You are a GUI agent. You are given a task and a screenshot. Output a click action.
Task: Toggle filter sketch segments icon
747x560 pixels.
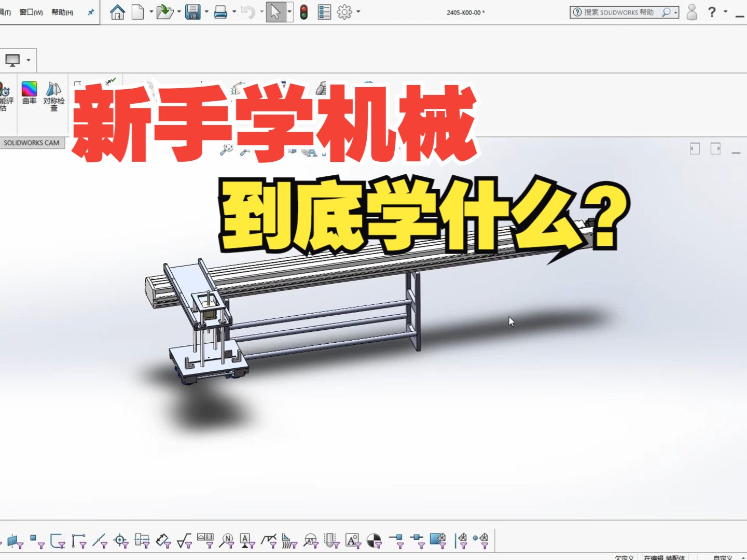tap(79, 541)
